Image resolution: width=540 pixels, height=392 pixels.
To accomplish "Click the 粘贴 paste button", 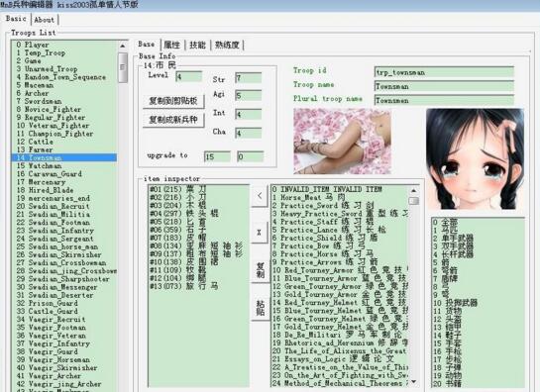I will pyautogui.click(x=260, y=308).
